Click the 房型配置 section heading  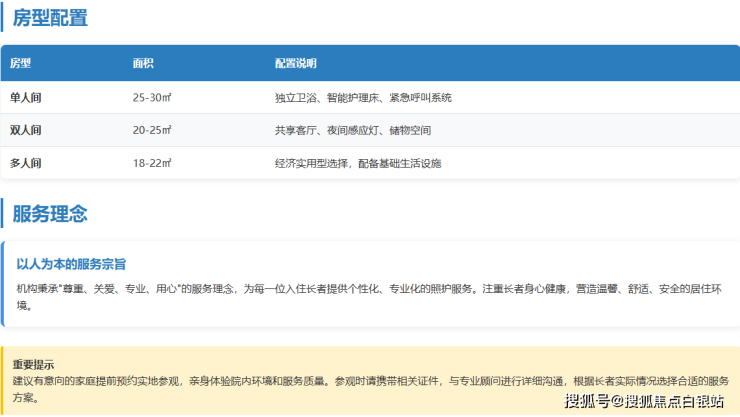[x=50, y=17]
